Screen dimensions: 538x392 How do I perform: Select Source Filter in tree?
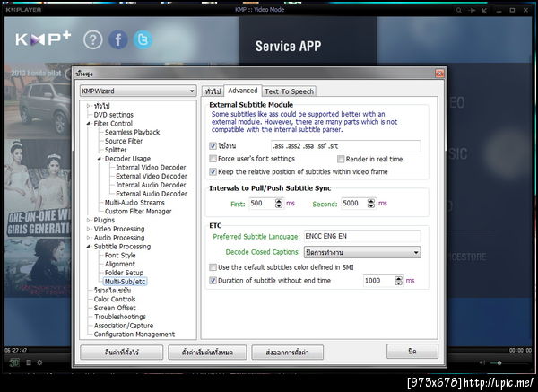(124, 141)
